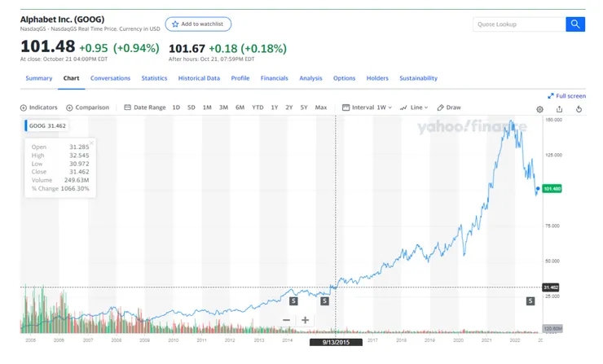The image size is (603, 364).
Task: Add a Comparison symbol
Action: pyautogui.click(x=87, y=107)
